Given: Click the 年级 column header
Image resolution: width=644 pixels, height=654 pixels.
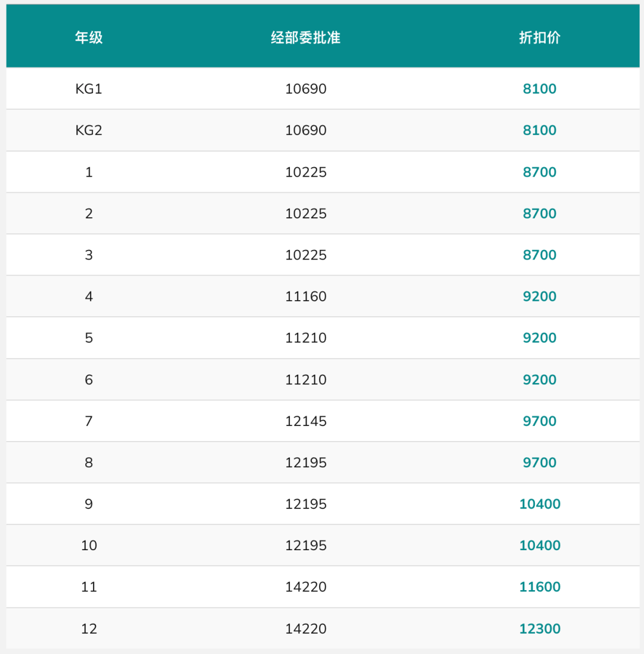Looking at the screenshot, I should tap(89, 38).
